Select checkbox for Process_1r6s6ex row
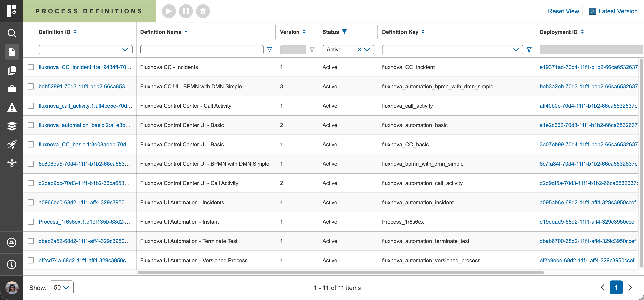The image size is (644, 300). (x=31, y=222)
